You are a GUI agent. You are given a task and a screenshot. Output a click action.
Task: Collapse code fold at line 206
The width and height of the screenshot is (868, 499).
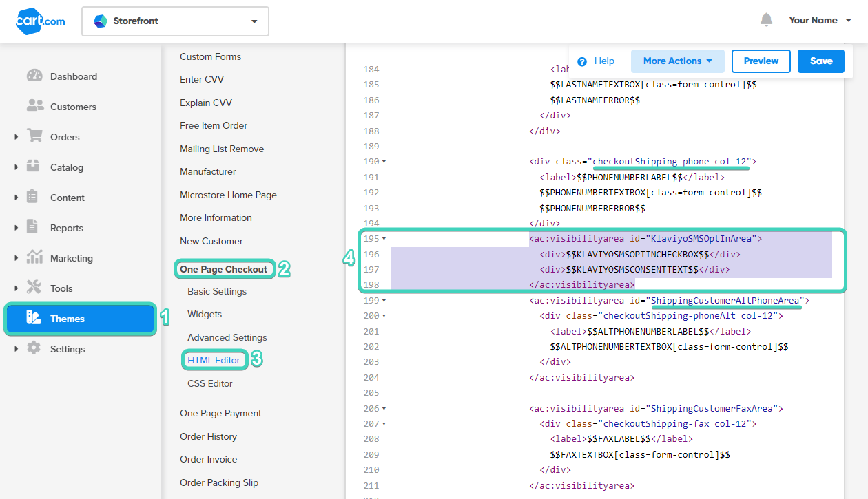coord(384,409)
